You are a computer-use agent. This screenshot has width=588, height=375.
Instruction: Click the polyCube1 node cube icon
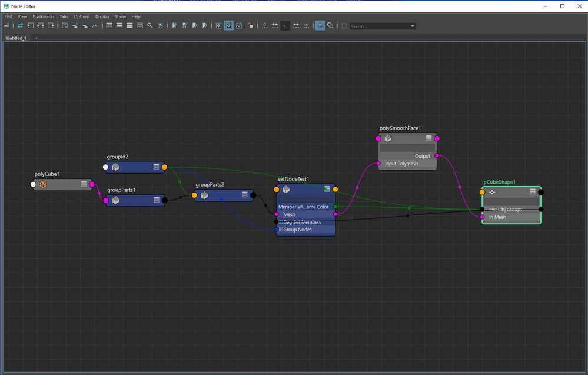[x=44, y=184]
